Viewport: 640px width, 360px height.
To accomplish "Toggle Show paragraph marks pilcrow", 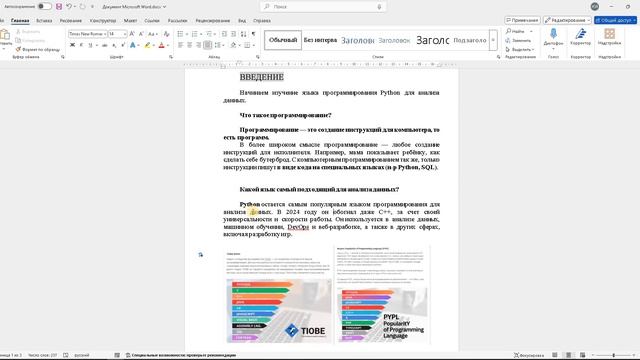I will [253, 34].
